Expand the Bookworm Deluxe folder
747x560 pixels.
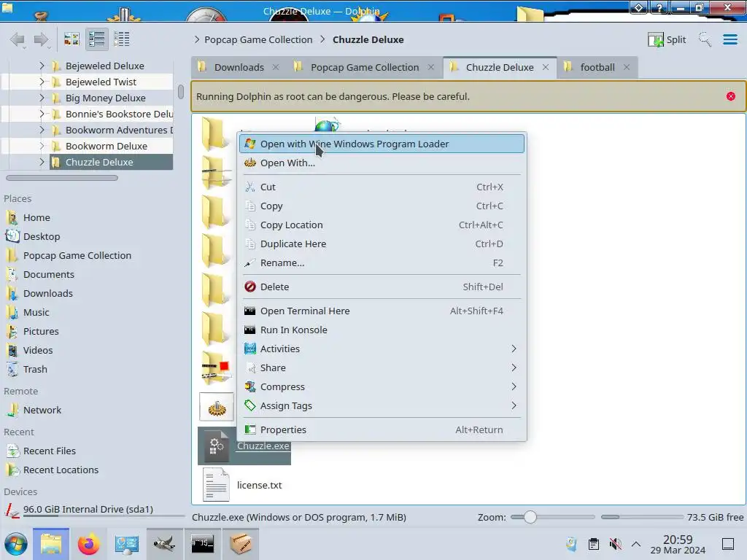[42, 146]
